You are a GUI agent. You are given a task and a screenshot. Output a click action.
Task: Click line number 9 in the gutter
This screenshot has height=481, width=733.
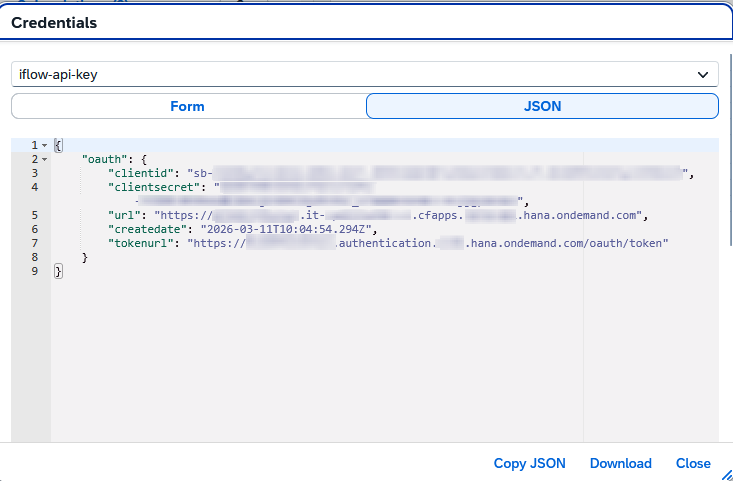[34, 271]
